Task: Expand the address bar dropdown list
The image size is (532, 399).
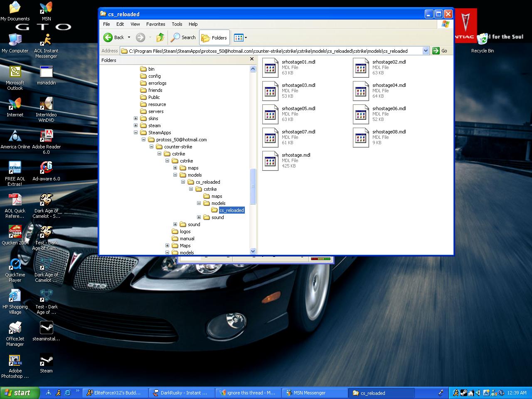Action: [x=426, y=51]
